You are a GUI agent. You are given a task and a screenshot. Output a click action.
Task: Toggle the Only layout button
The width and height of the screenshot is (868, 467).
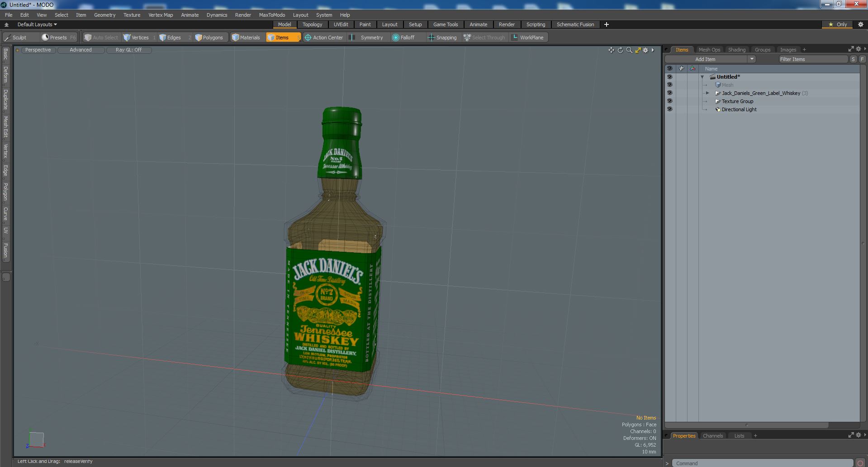click(x=837, y=24)
